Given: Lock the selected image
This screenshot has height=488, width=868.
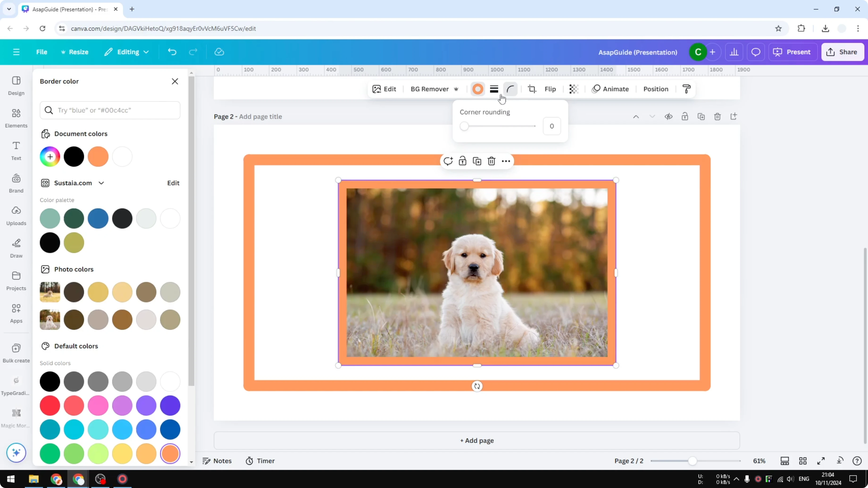Looking at the screenshot, I should click(462, 161).
